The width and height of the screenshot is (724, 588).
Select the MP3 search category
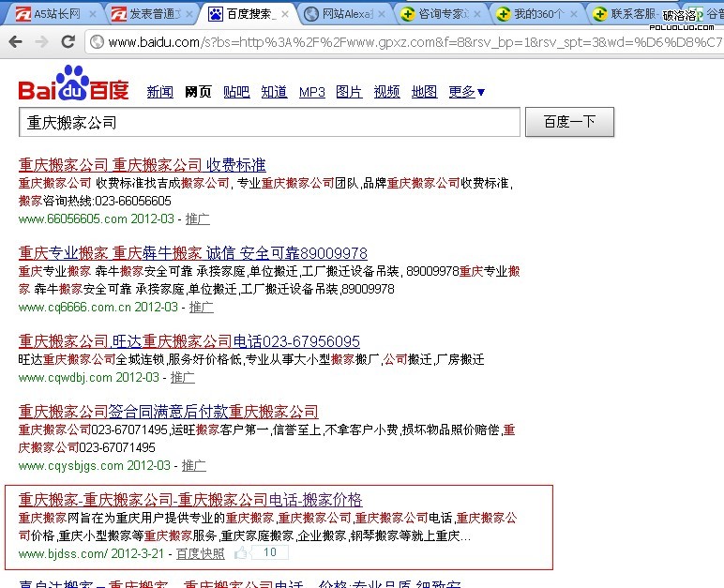coord(311,92)
